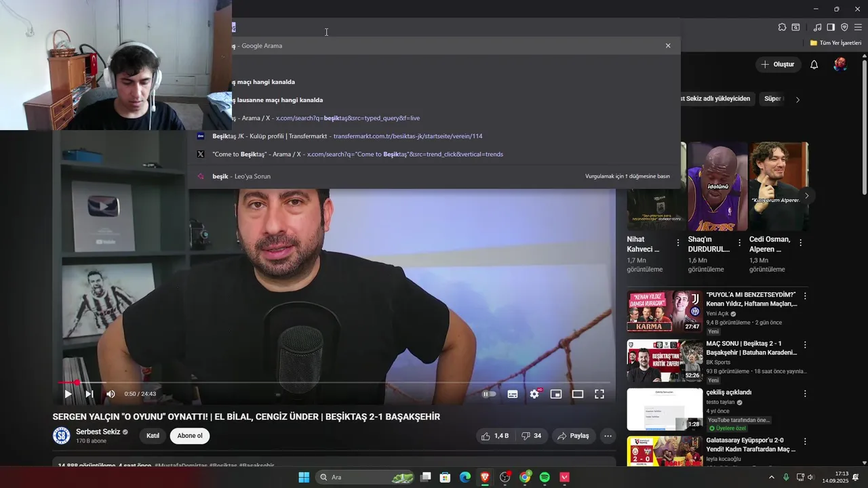This screenshot has height=488, width=868.
Task: Open Spotify from the taskbar
Action: [545, 477]
